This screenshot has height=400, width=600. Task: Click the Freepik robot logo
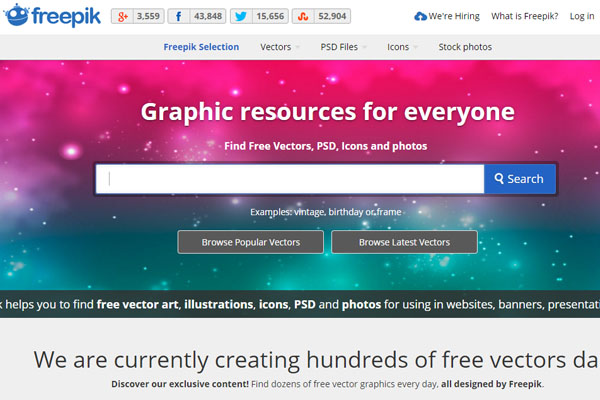(16, 15)
